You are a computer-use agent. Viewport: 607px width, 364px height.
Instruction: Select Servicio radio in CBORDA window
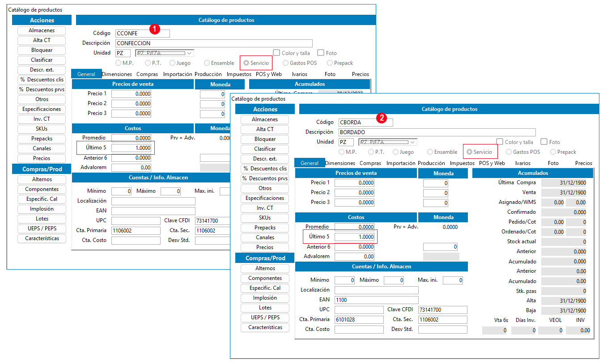[x=470, y=152]
